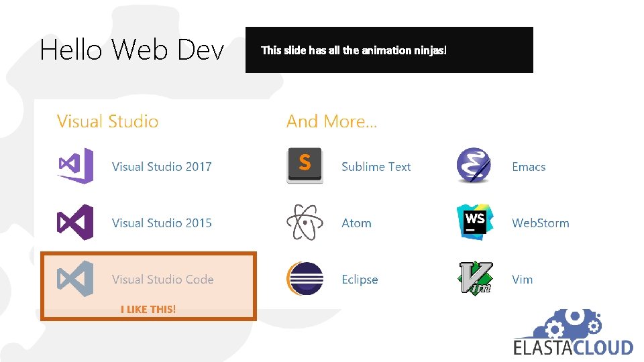This screenshot has width=644, height=362.
Task: Select the "Eclipse" label
Action: [360, 280]
